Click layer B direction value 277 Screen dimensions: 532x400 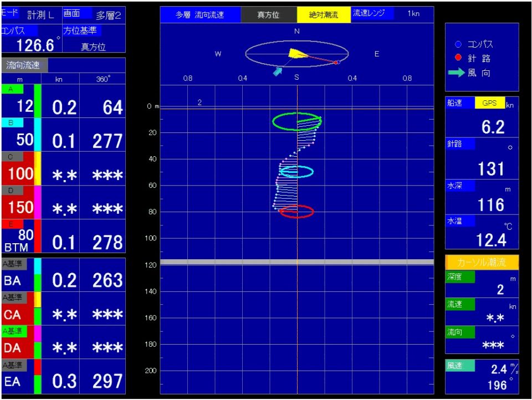107,141
